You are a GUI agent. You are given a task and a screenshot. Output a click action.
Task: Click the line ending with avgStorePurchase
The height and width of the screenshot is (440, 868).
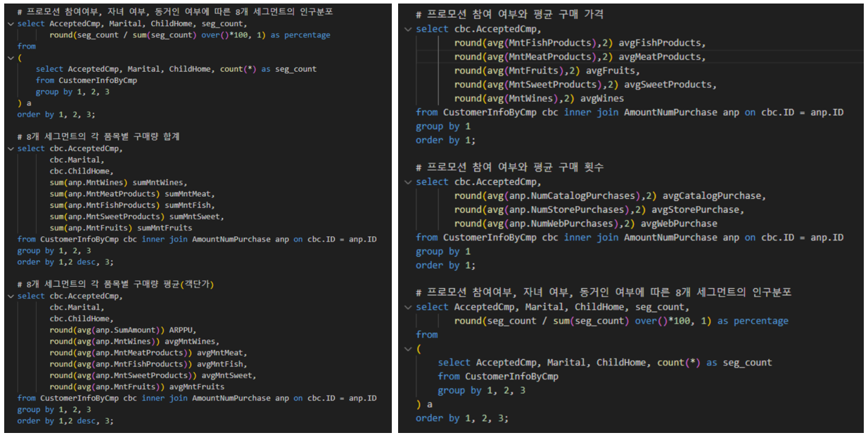599,209
